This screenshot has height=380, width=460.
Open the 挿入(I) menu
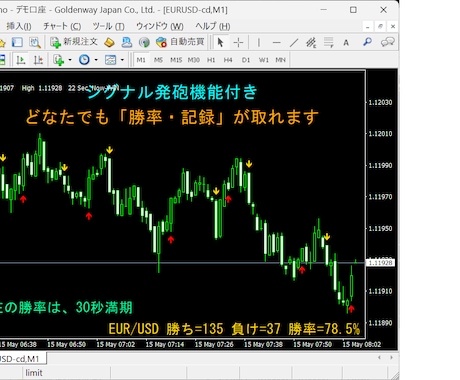click(19, 26)
